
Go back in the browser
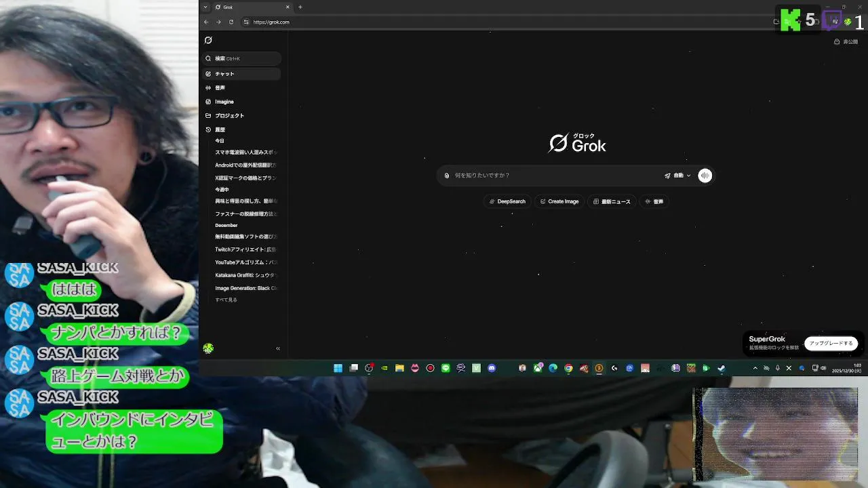coord(206,22)
